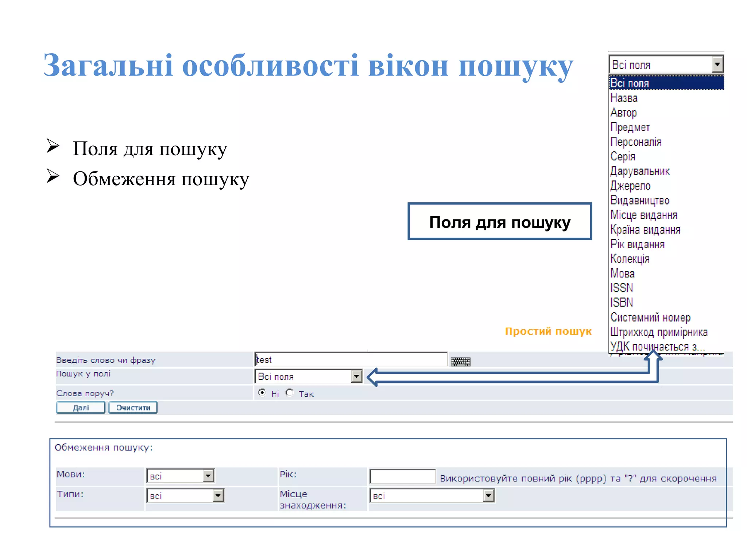Pick 'Дарувальник' from the list
The width and height of the screenshot is (747, 560).
(666, 171)
